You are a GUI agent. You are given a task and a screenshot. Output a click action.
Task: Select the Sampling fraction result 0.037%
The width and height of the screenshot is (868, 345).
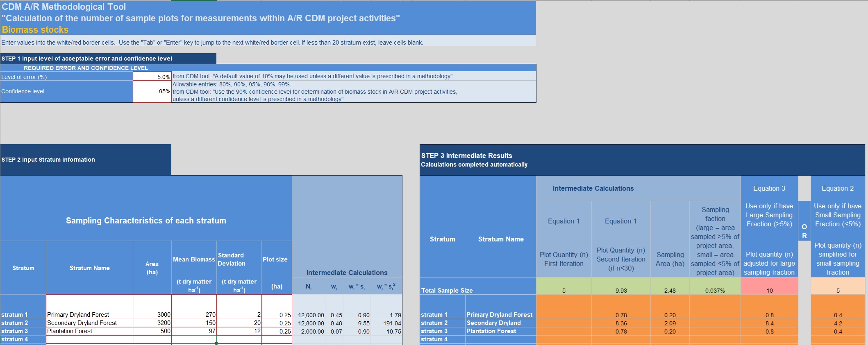click(715, 290)
